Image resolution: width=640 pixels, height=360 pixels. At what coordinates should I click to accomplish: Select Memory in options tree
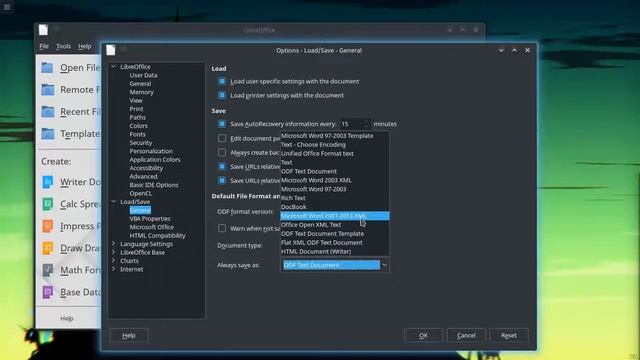(x=142, y=92)
